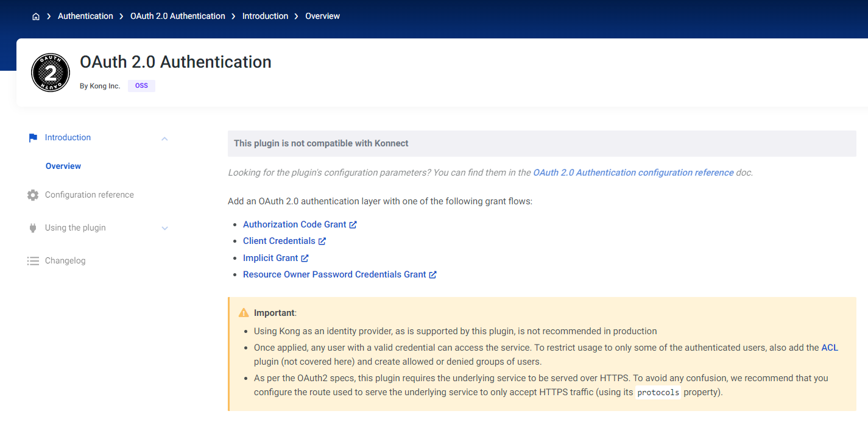Click external link icon beside Implicit Grant

tap(305, 258)
